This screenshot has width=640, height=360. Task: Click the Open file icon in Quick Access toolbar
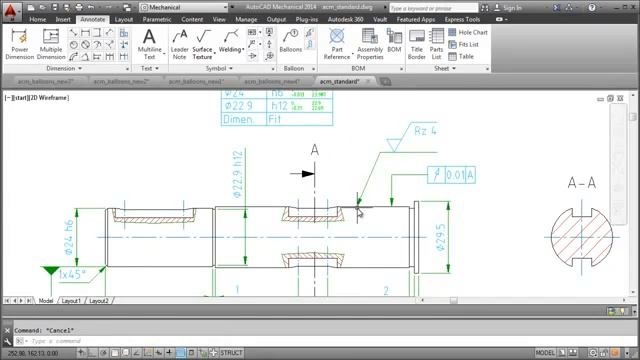(x=42, y=7)
